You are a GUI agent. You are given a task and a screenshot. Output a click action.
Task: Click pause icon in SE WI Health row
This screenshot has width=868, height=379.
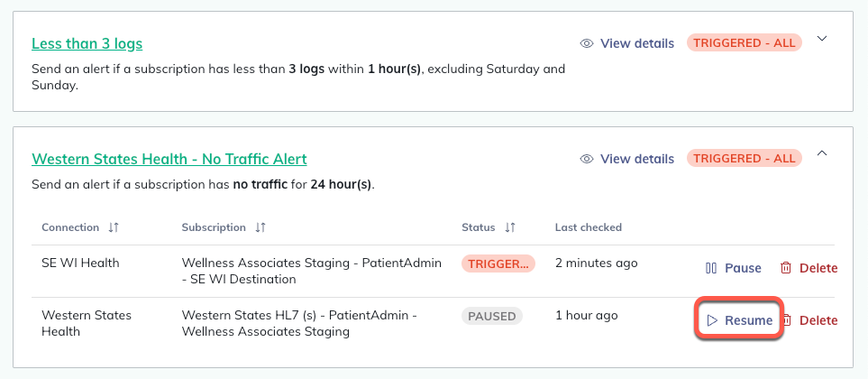710,268
